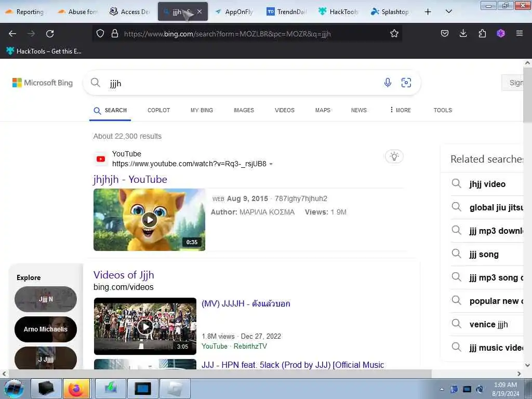
Task: Open '(MV) JJJJH' video title link
Action: 246,303
